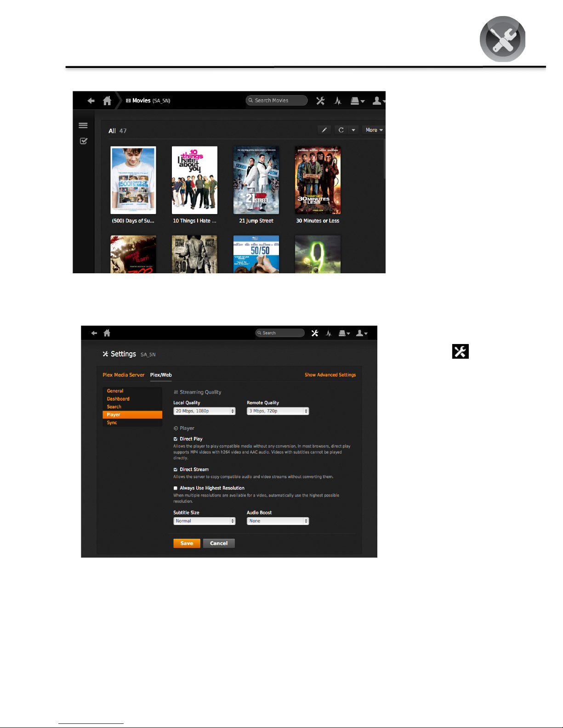563x728 pixels.
Task: Refresh library with circular arrow icon
Action: pos(341,130)
